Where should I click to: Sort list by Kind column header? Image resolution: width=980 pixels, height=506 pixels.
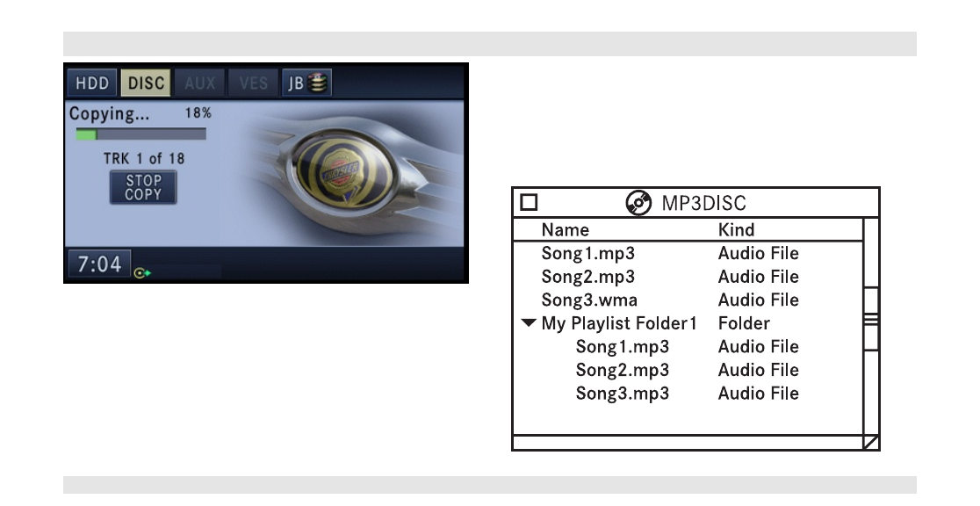pos(736,229)
